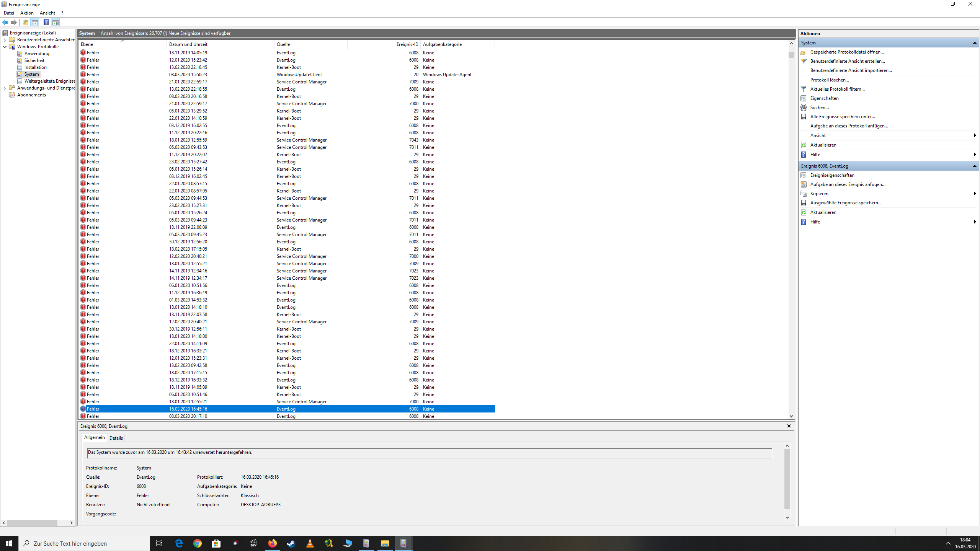Click the blue Help question mark icon
980x551 pixels.
tap(46, 22)
